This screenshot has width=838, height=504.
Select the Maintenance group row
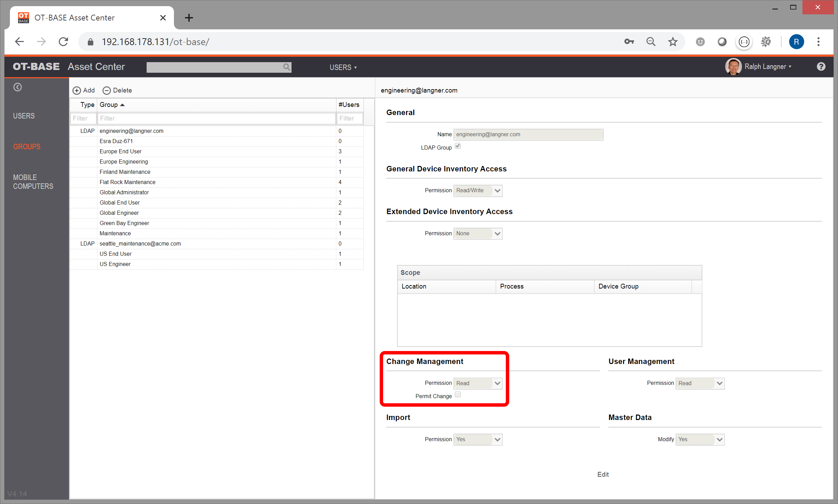pyautogui.click(x=217, y=233)
